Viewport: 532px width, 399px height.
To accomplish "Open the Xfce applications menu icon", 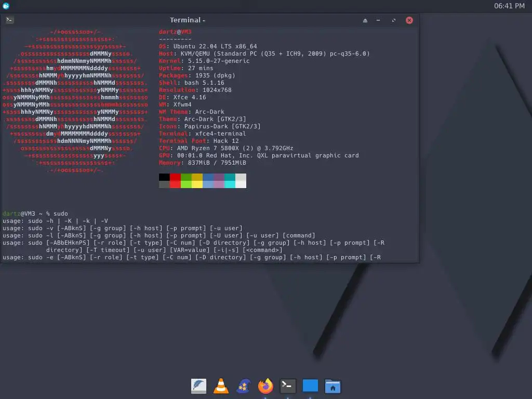I will click(6, 6).
